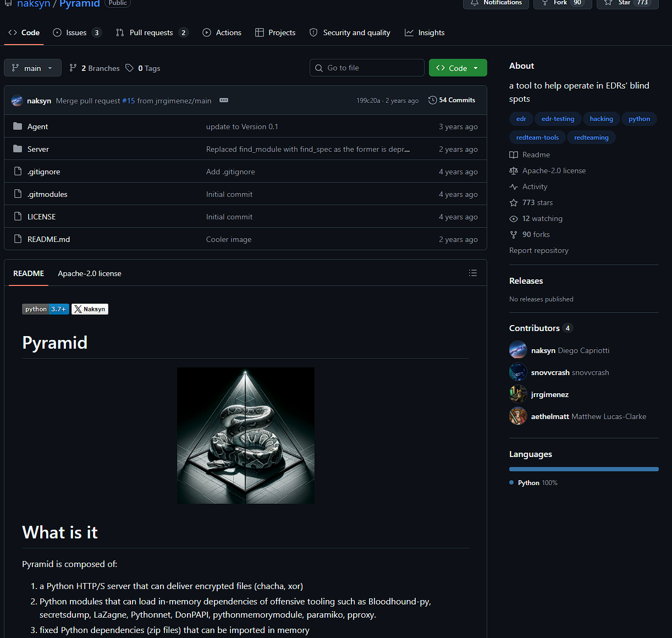Image resolution: width=672 pixels, height=638 pixels.
Task: Click naksyn contributor avatar
Action: pyautogui.click(x=518, y=350)
